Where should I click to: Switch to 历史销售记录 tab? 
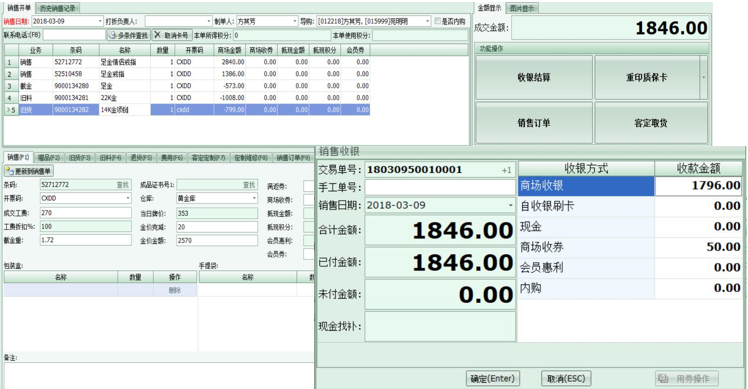pos(58,9)
